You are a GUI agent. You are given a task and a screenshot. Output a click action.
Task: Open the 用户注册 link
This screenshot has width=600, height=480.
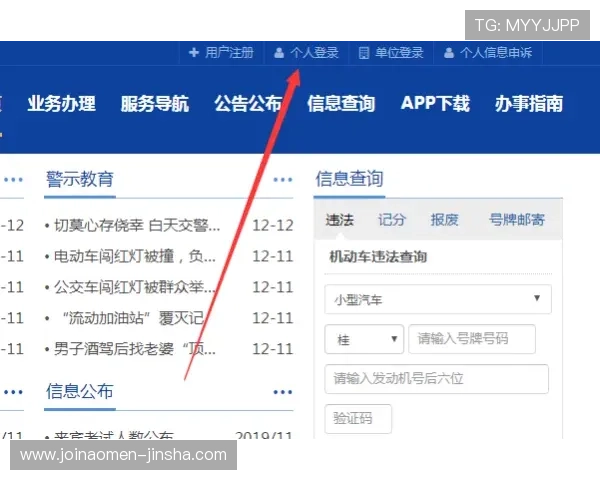[x=229, y=52]
